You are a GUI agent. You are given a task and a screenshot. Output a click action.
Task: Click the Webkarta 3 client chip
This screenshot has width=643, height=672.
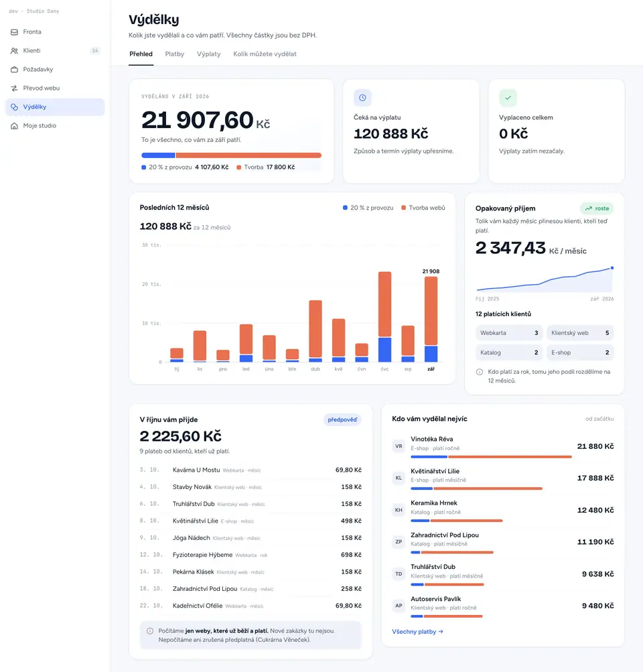(509, 333)
